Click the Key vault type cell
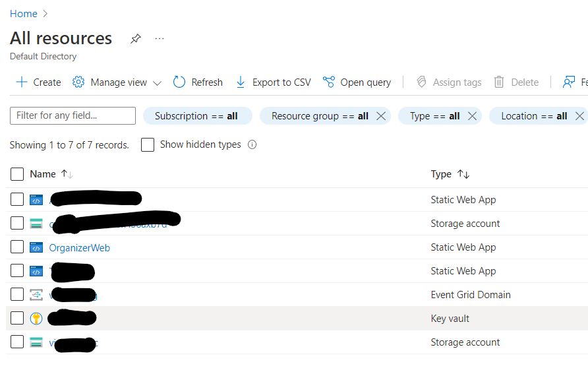 [x=450, y=319]
